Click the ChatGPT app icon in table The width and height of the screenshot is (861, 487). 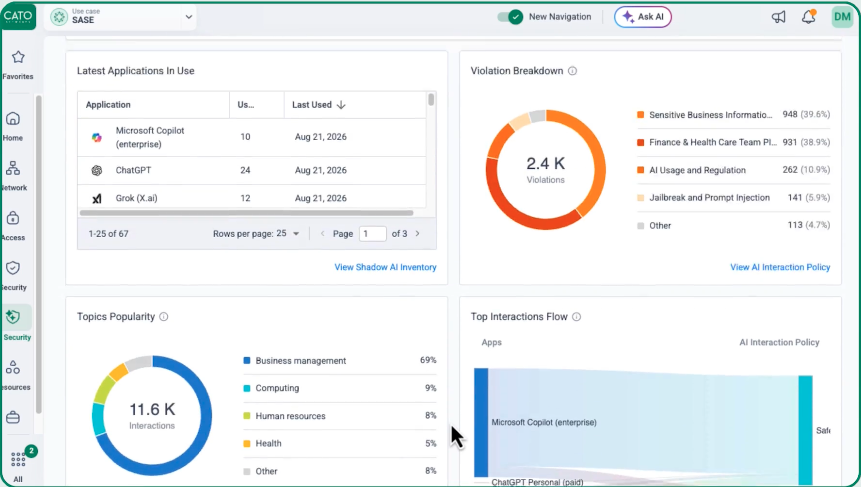(x=97, y=170)
